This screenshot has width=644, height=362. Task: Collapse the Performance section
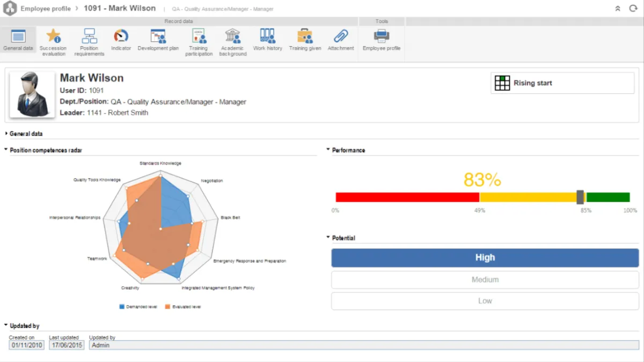click(348, 150)
